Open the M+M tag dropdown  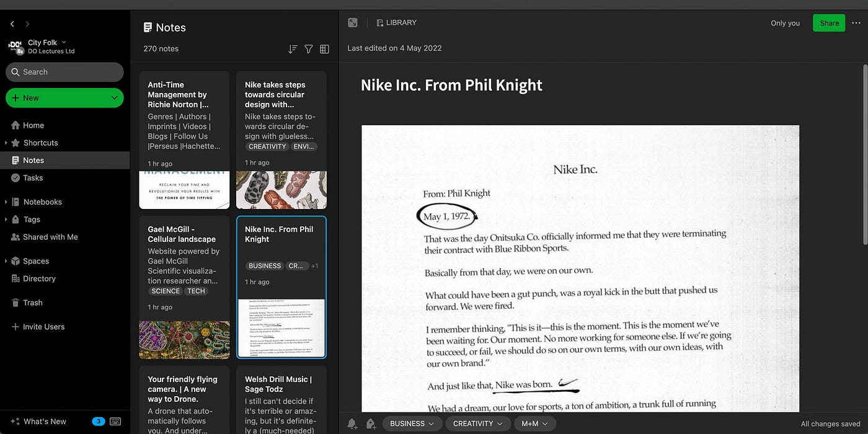pos(535,424)
